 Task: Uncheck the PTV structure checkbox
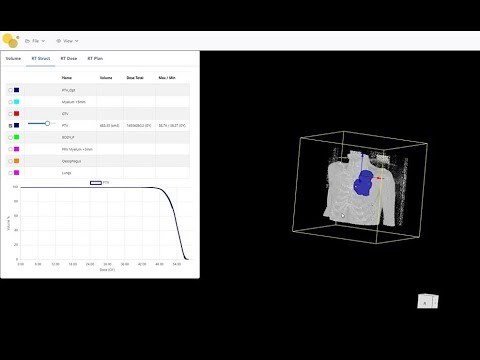point(10,126)
